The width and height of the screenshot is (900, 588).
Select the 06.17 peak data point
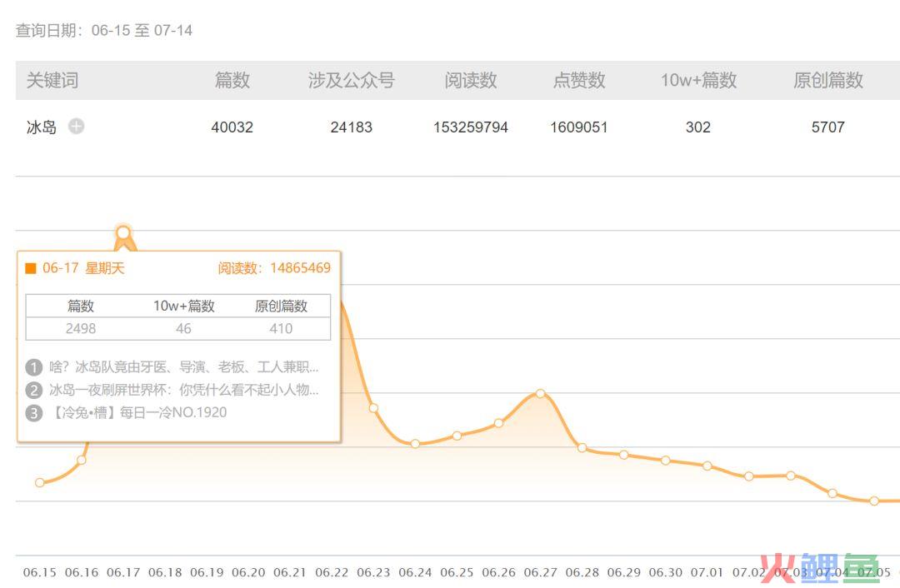coord(123,233)
